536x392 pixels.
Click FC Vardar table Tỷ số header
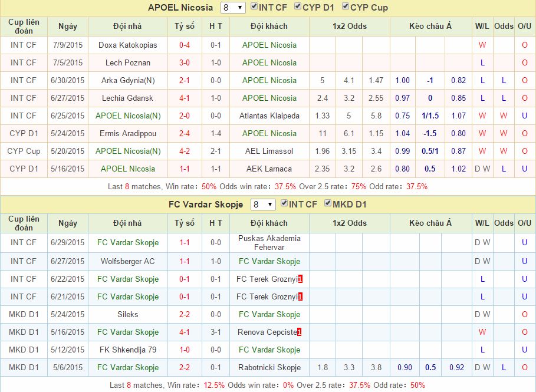click(185, 223)
